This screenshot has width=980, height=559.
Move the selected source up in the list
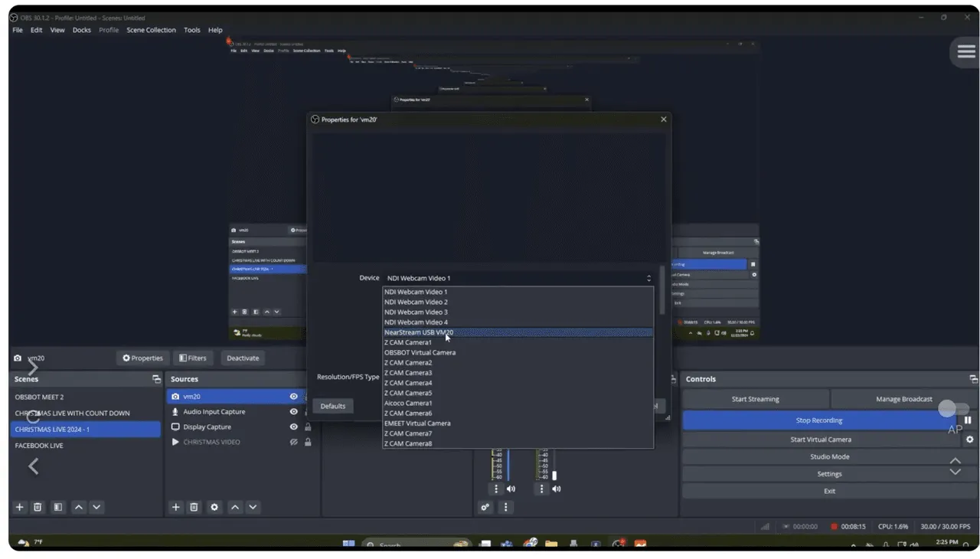235,507
